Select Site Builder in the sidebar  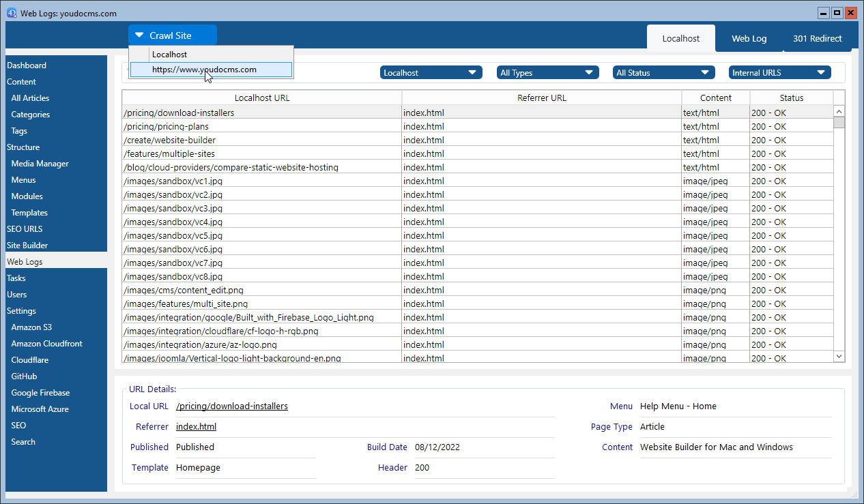[x=27, y=246]
